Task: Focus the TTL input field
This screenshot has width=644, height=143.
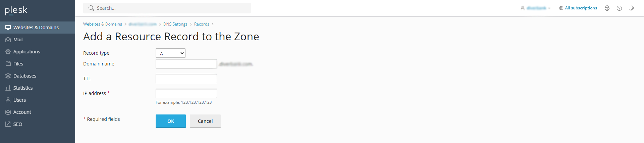Action: pos(186,79)
